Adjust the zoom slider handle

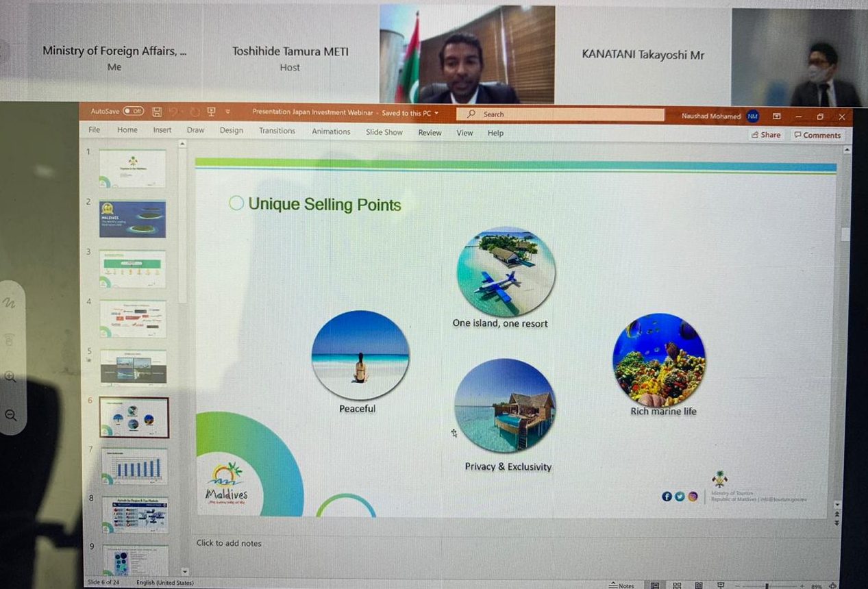[x=767, y=586]
